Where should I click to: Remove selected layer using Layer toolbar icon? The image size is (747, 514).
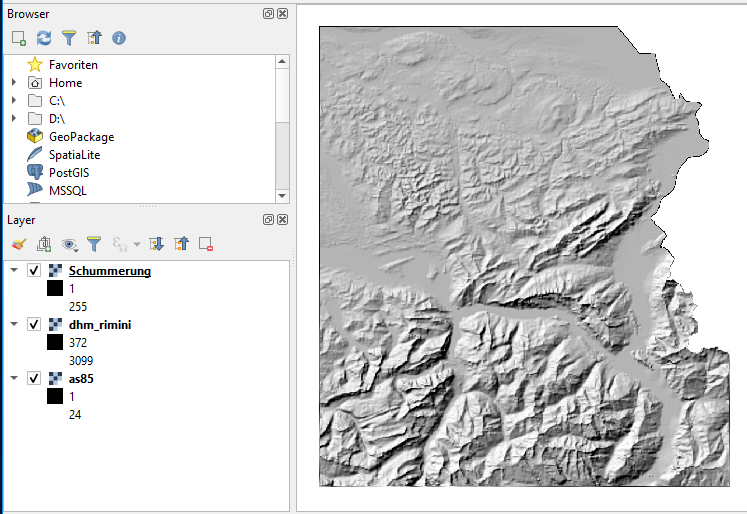pyautogui.click(x=206, y=243)
